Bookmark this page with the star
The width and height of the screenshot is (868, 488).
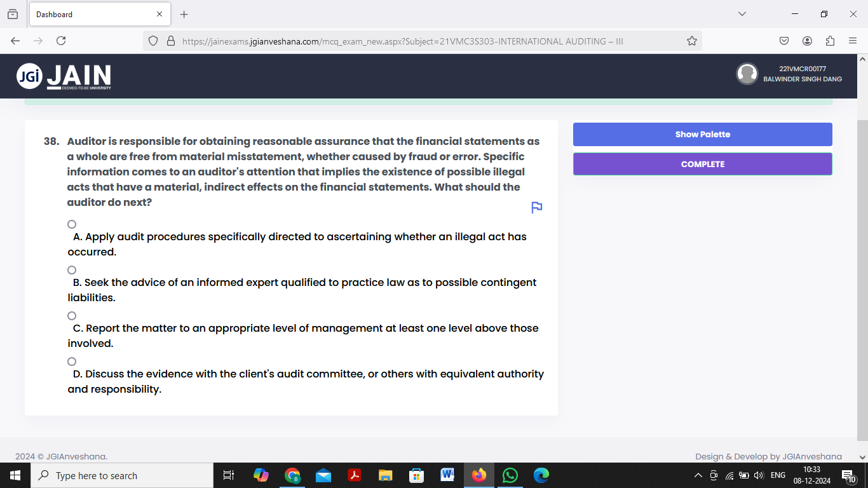692,41
